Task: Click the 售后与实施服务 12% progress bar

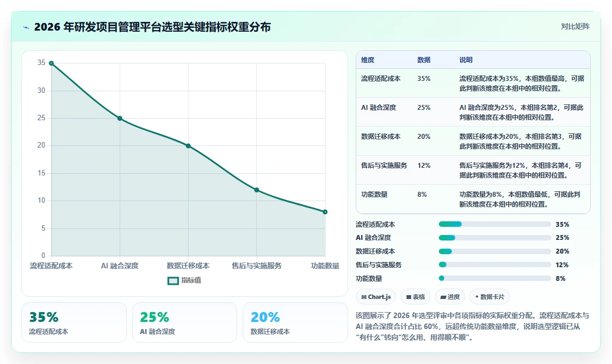Action: pos(495,265)
